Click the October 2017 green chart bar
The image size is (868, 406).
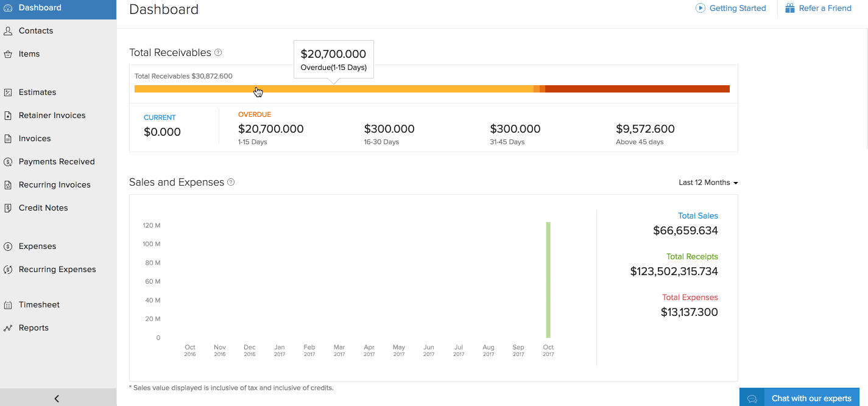[x=548, y=280]
